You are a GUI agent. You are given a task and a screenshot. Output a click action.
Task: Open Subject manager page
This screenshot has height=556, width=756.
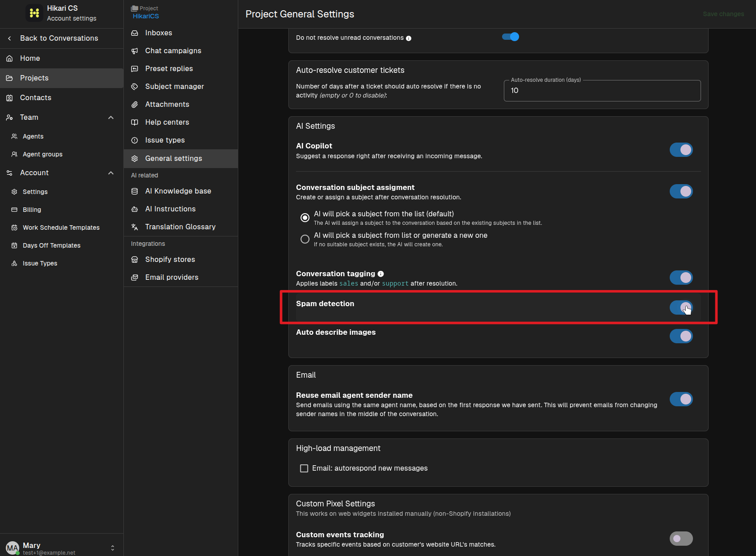tap(181, 87)
